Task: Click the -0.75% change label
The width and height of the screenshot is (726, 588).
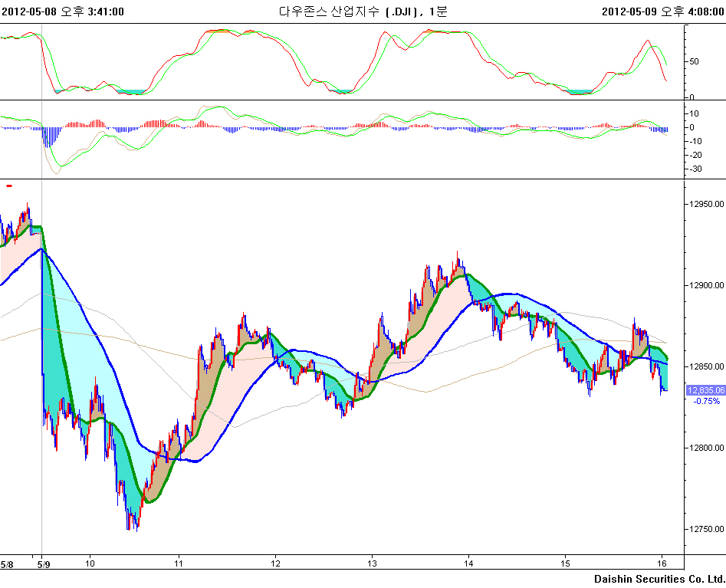Action: click(x=706, y=401)
